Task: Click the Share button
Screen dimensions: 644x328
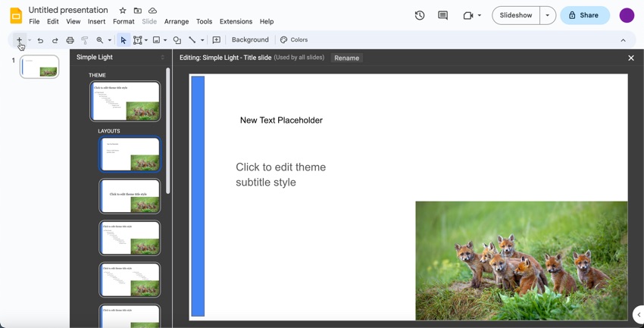Action: [x=585, y=15]
